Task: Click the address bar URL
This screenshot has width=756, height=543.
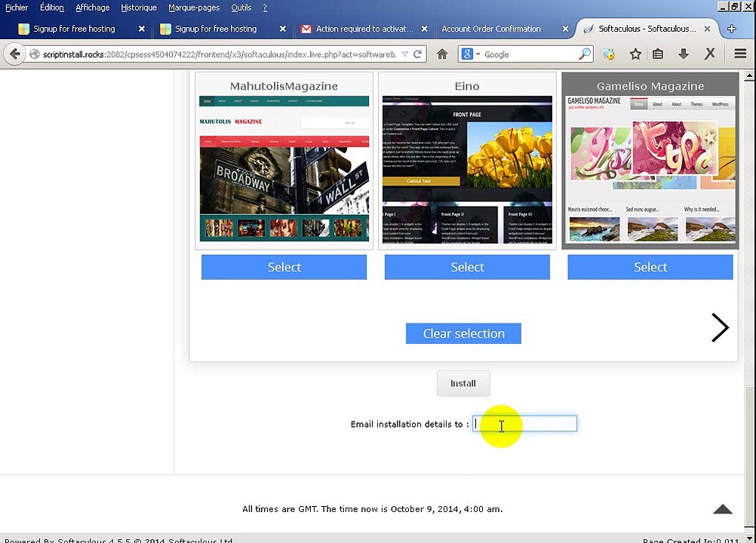Action: [220, 54]
